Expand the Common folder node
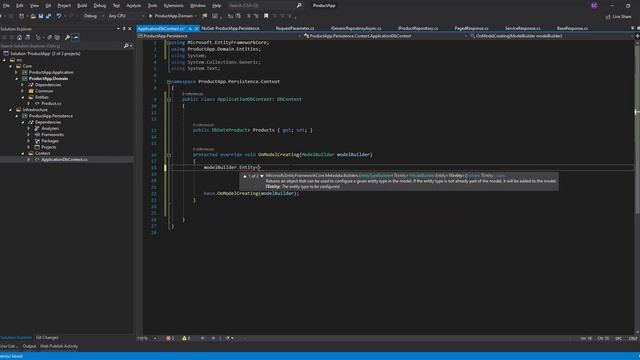This screenshot has width=640, height=360. 23,91
